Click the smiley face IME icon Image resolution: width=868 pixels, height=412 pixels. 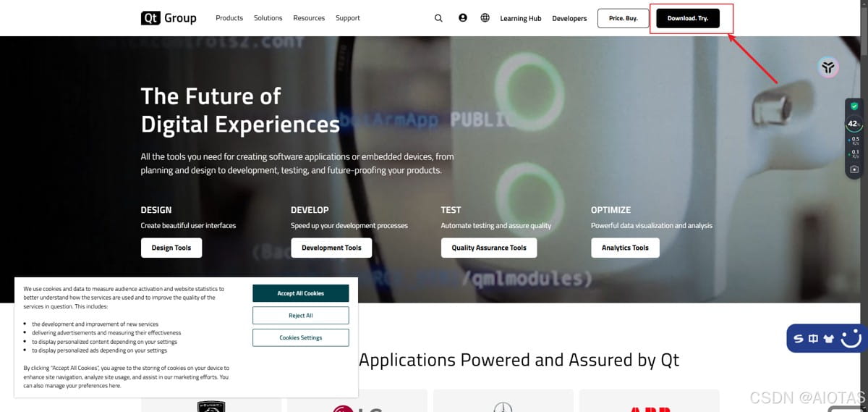pos(851,337)
